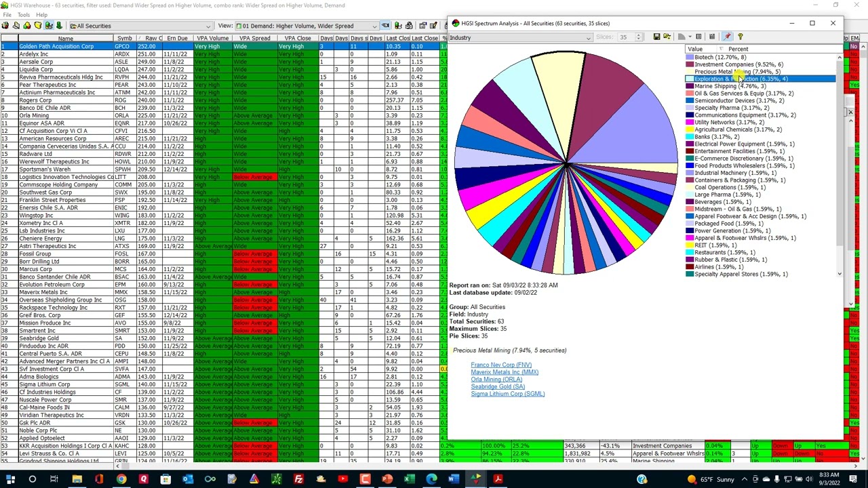Open Maverix Metals Inc (MMX) link
Screen dimensions: 868x488
(x=505, y=372)
